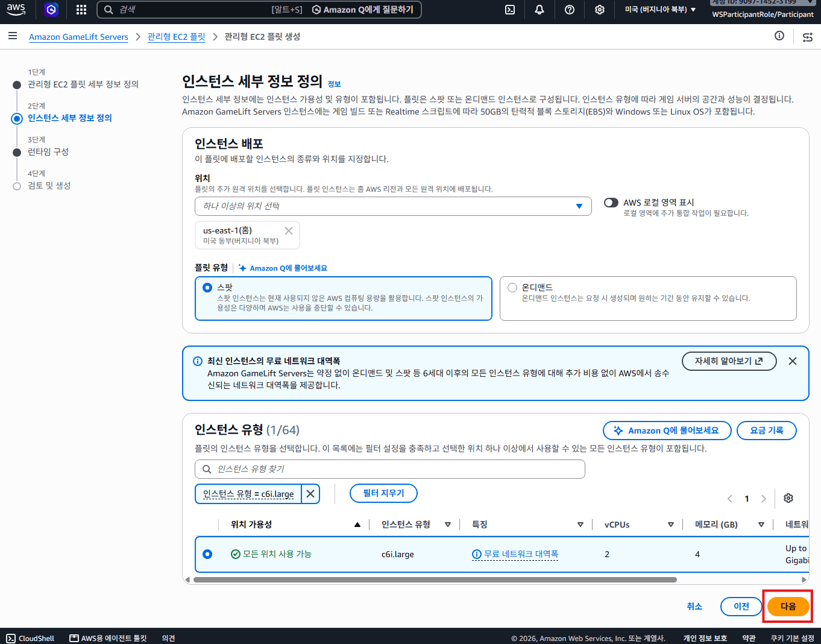The width and height of the screenshot is (821, 644).
Task: Open managed EC2 fleet breadcrumb link
Action: 177,37
